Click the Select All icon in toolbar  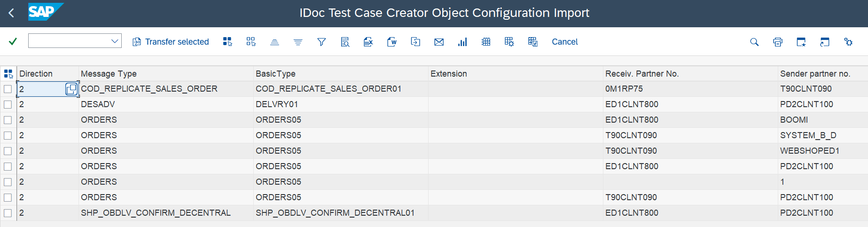point(227,42)
